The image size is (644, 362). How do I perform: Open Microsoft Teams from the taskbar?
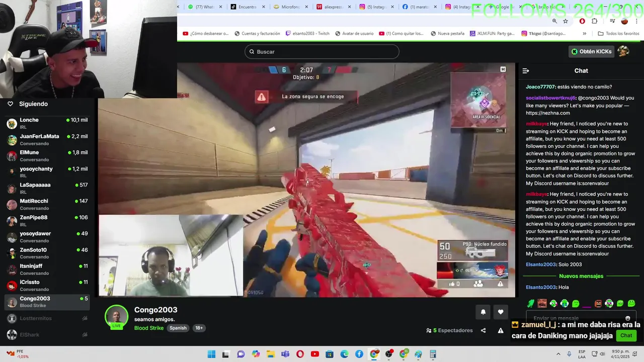click(x=285, y=354)
